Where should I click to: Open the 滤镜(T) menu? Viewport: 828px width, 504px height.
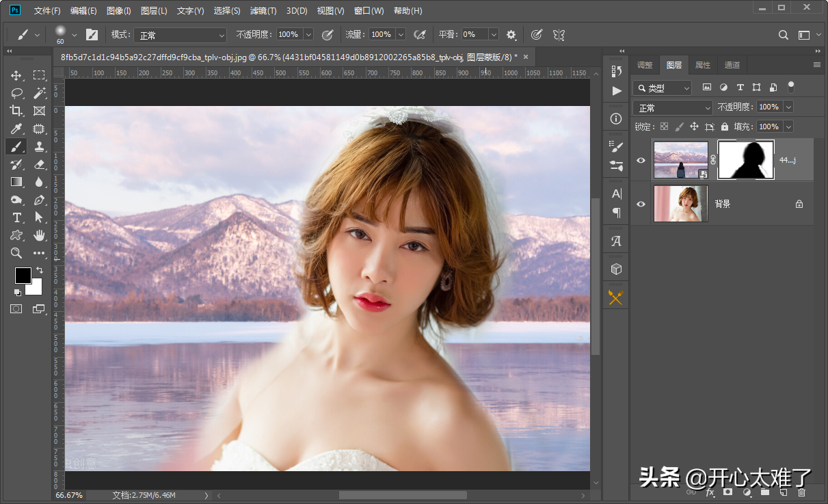(x=263, y=11)
